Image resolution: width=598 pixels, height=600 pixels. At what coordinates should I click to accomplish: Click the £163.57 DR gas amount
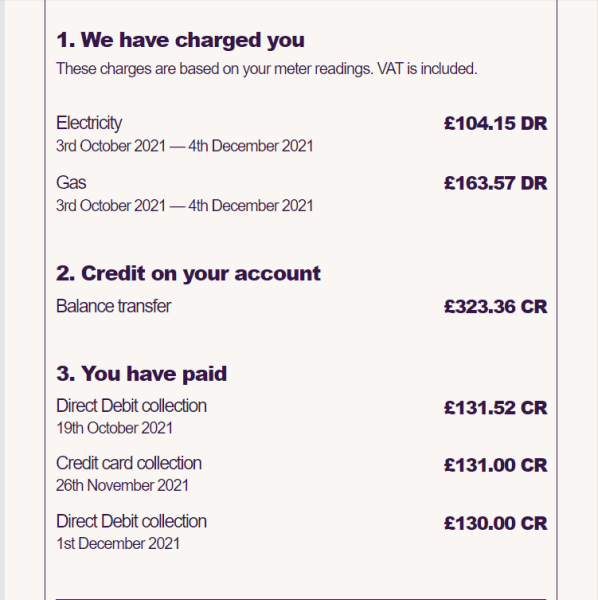[x=495, y=183]
